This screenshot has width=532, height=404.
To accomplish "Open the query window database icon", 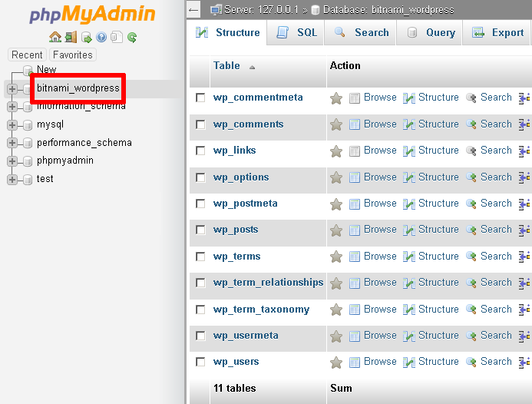I will (x=86, y=37).
